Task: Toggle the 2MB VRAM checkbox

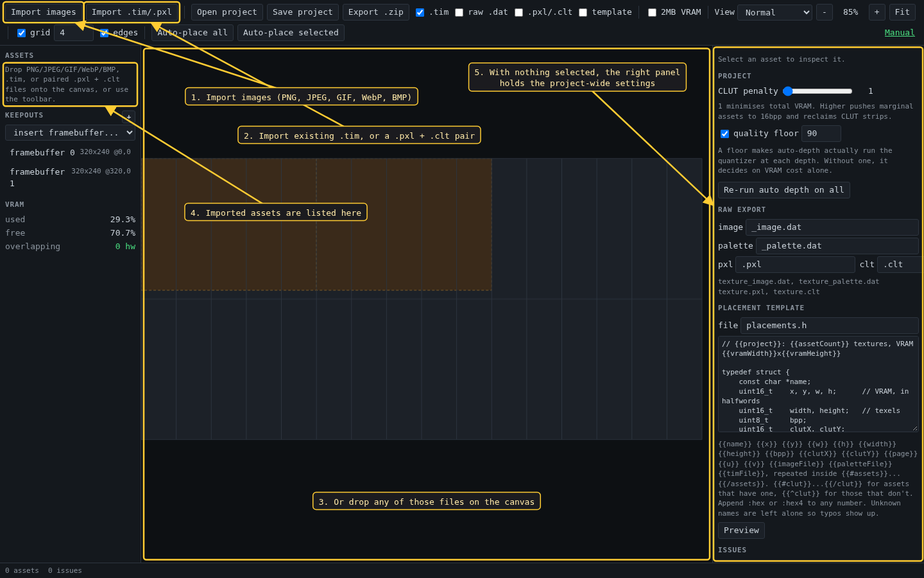Action: (x=652, y=12)
